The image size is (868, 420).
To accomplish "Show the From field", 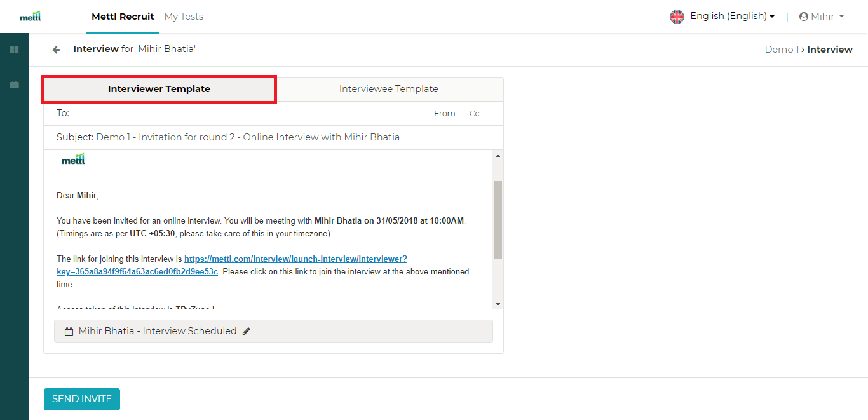I will 445,114.
